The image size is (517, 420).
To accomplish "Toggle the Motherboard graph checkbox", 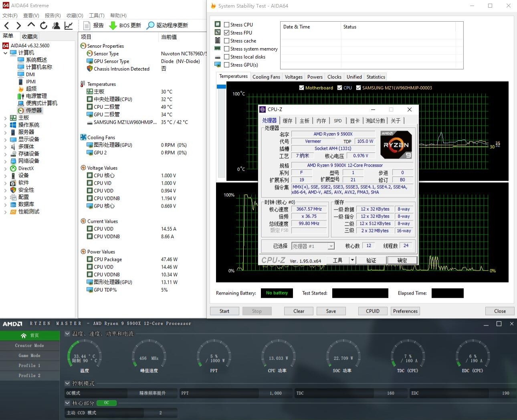I will [x=301, y=88].
